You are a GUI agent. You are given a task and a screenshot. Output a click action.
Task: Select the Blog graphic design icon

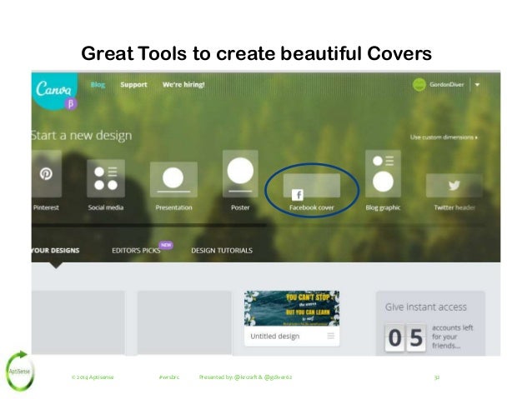point(383,173)
